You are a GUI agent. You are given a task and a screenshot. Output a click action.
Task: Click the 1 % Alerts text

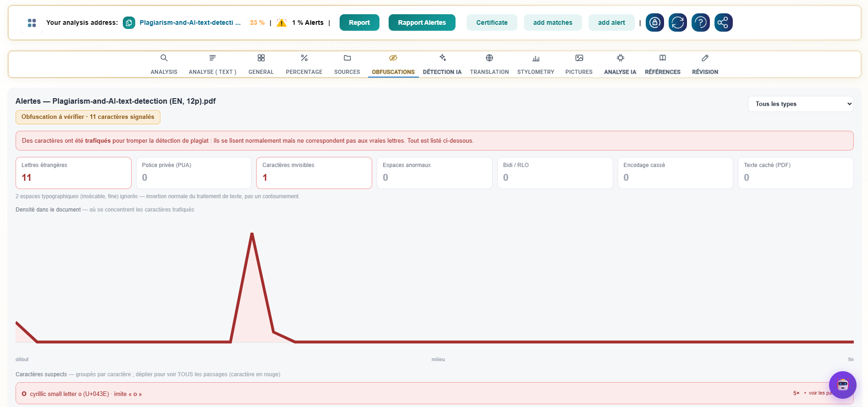coord(308,22)
